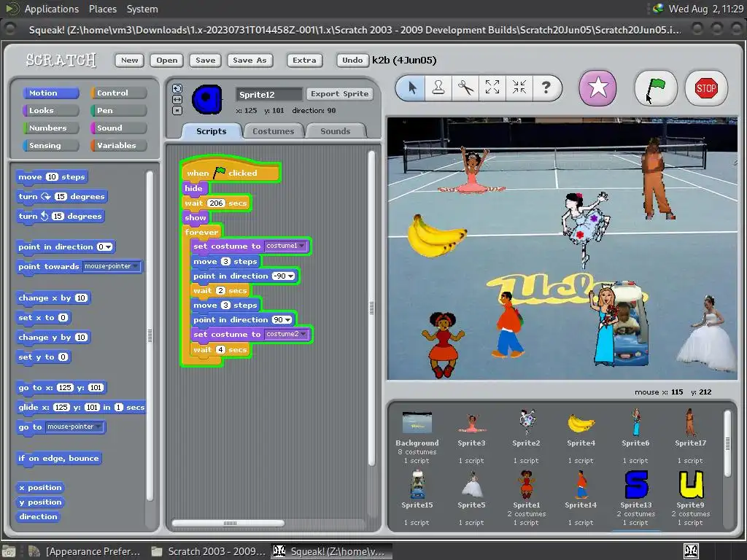The height and width of the screenshot is (560, 747).
Task: Select Sprite6 in the sprite list
Action: point(635,437)
